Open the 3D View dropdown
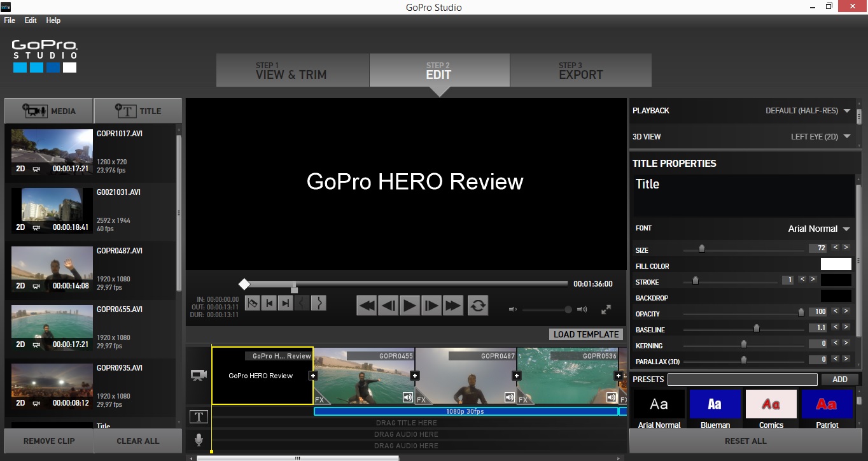The image size is (868, 461). (821, 136)
